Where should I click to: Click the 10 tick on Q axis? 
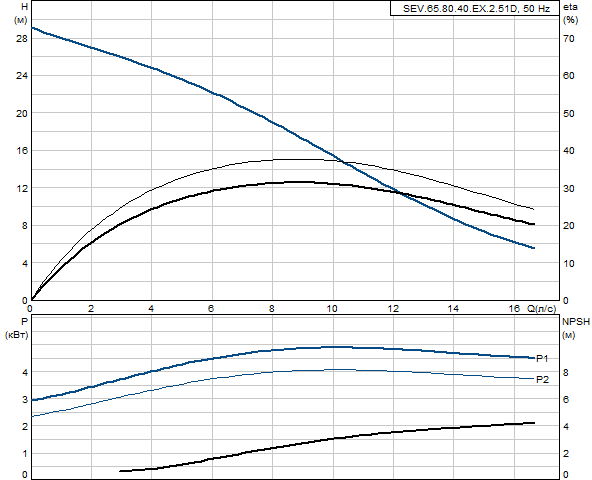pos(332,309)
